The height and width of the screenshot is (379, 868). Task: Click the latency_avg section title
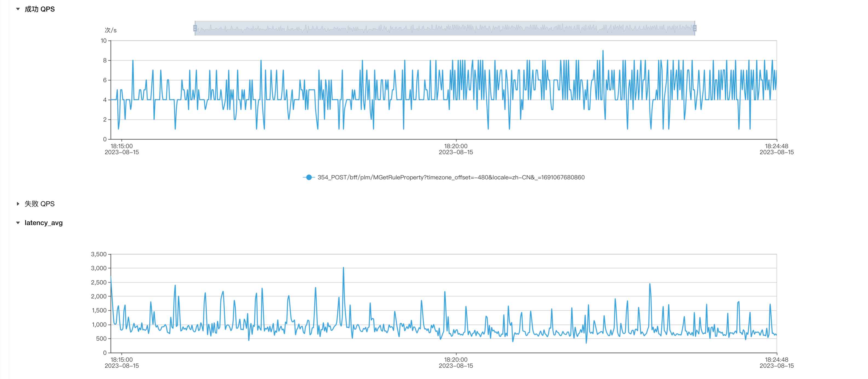[x=44, y=223]
